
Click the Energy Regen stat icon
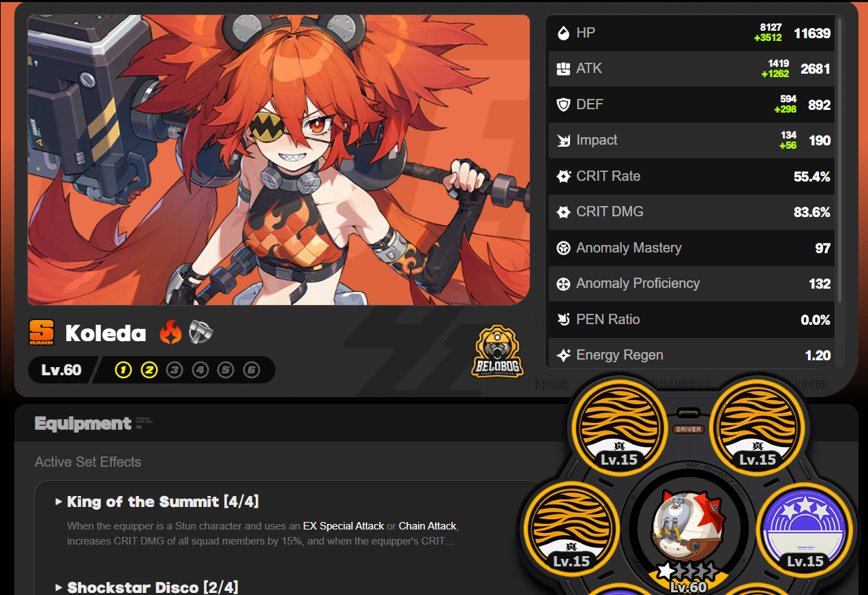[563, 355]
